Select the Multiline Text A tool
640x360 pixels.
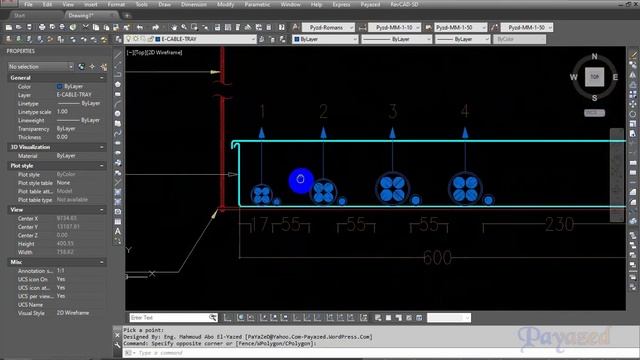point(118,231)
